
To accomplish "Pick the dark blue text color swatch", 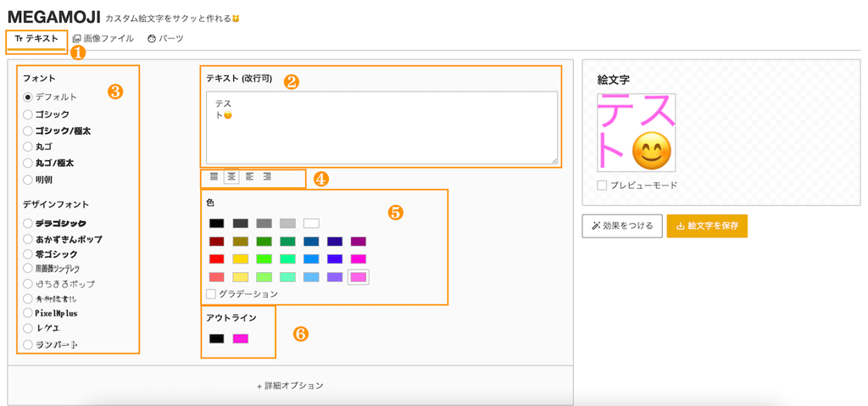I will tap(311, 242).
